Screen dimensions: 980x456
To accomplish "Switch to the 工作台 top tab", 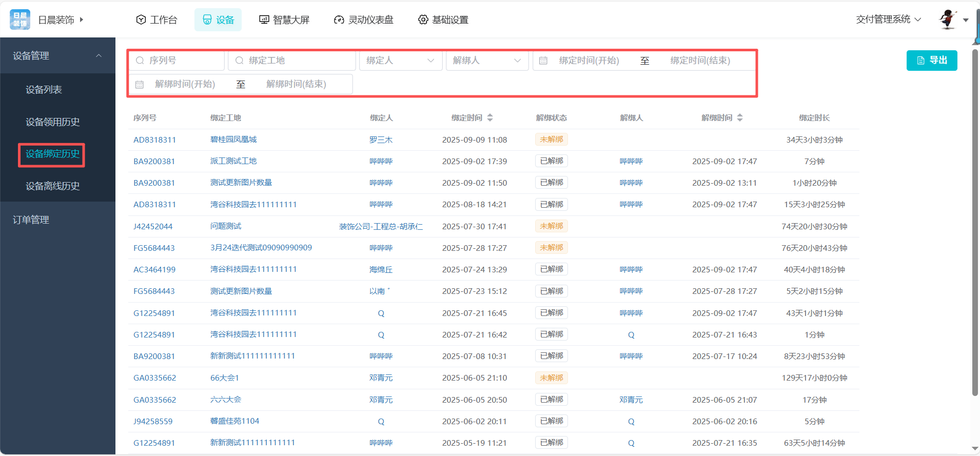I will (157, 19).
